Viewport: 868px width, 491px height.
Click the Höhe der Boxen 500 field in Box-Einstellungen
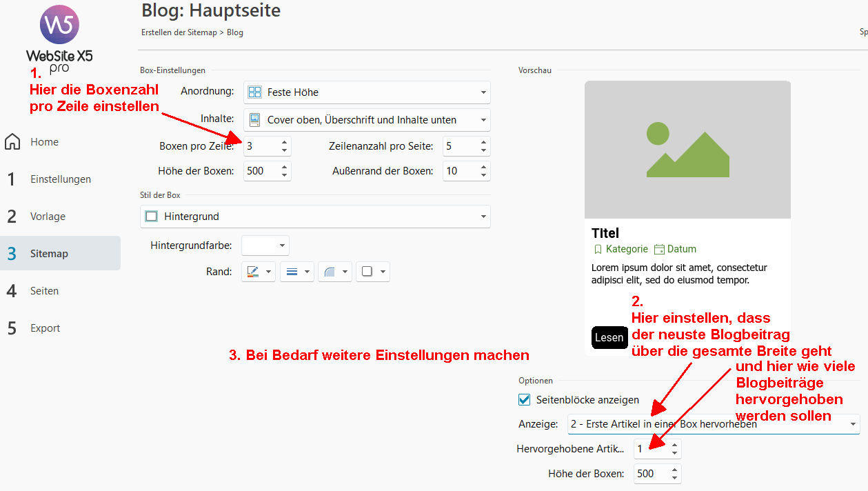click(261, 171)
